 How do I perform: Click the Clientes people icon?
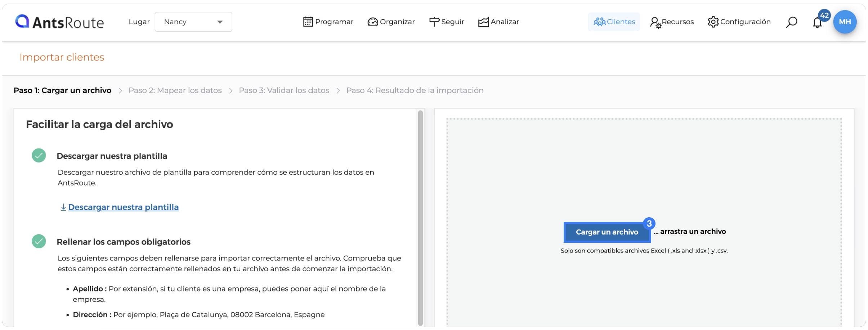pyautogui.click(x=600, y=22)
